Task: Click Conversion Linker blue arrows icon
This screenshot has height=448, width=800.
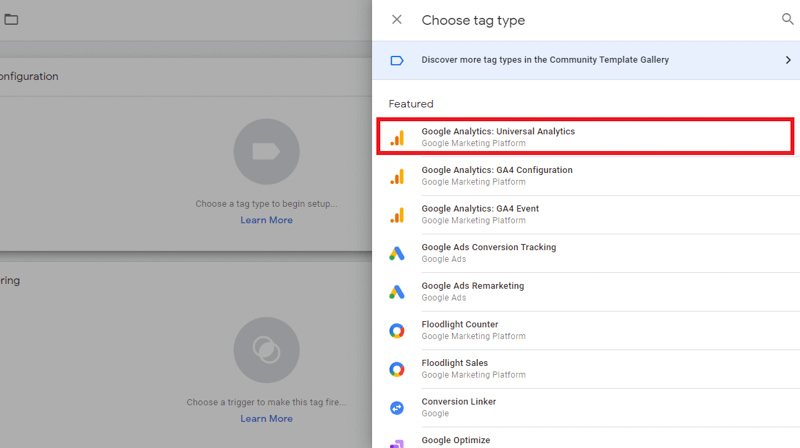Action: [x=397, y=408]
